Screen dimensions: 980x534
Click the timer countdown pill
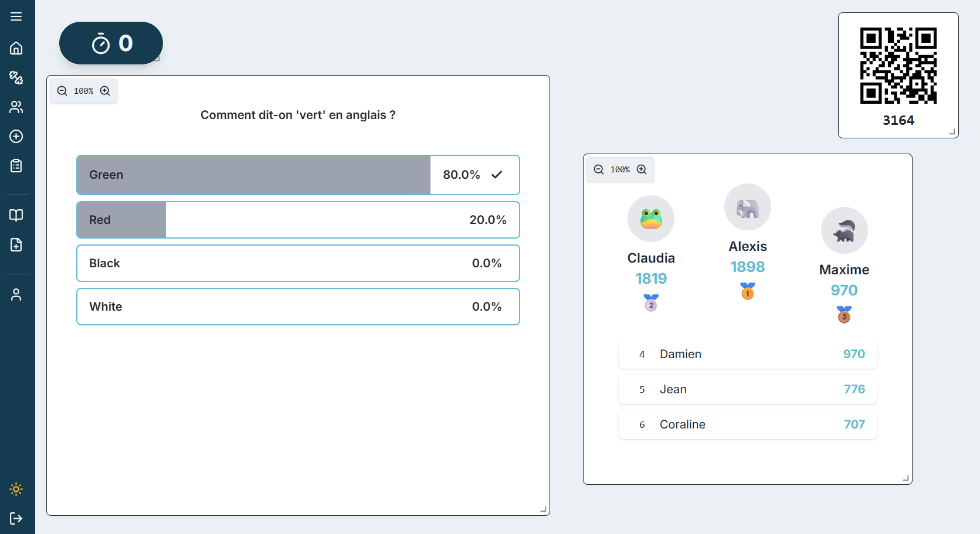point(111,43)
